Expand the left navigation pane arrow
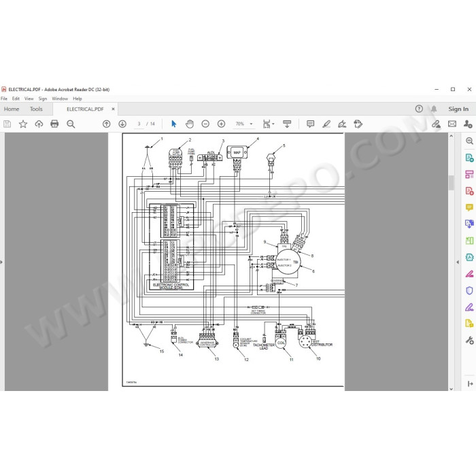 (1, 262)
